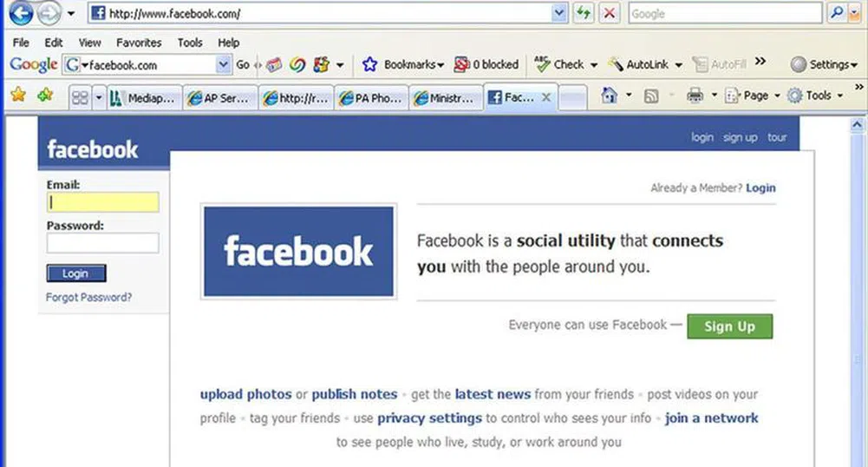Open the Favorites menu
The width and height of the screenshot is (868, 467).
click(139, 43)
